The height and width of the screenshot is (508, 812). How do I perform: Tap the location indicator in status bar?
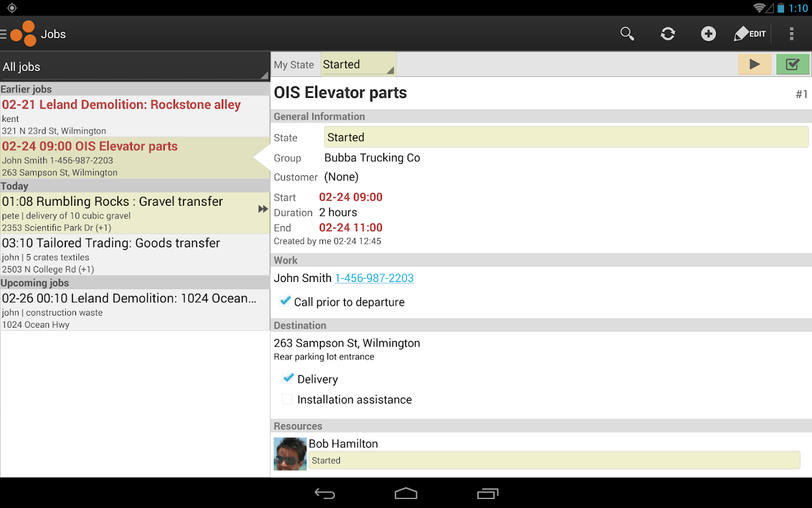tap(11, 8)
